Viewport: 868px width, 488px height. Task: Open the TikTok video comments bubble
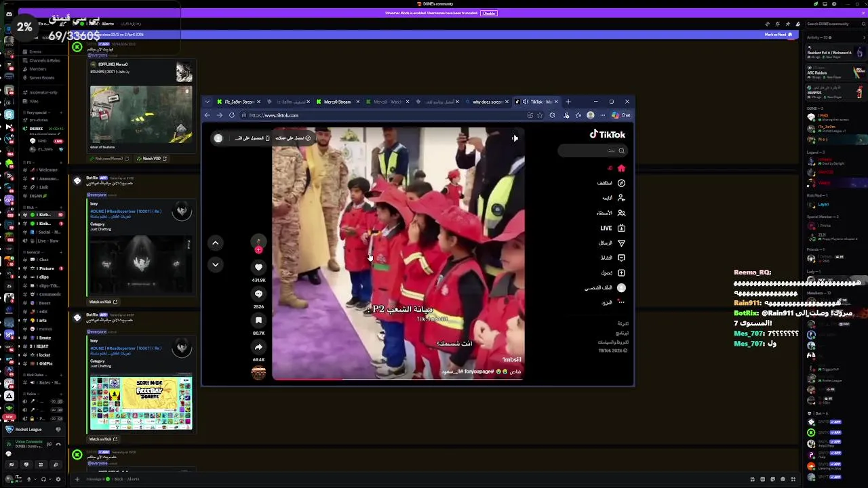(258, 293)
